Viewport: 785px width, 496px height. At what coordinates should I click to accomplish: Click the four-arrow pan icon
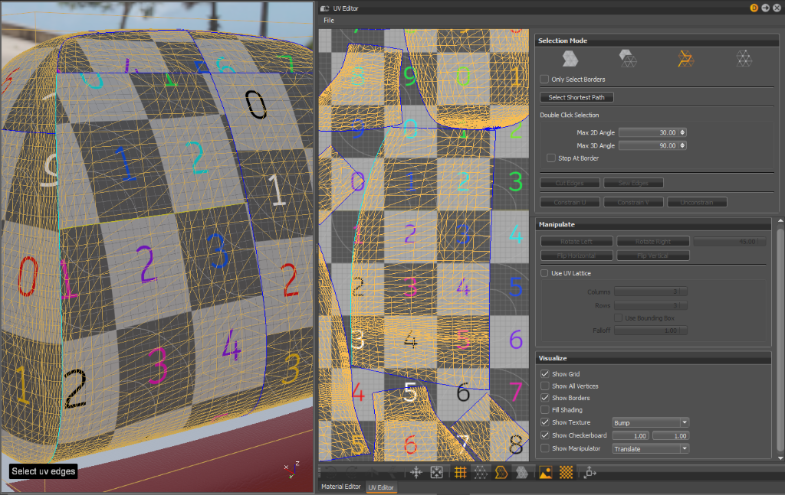click(416, 472)
